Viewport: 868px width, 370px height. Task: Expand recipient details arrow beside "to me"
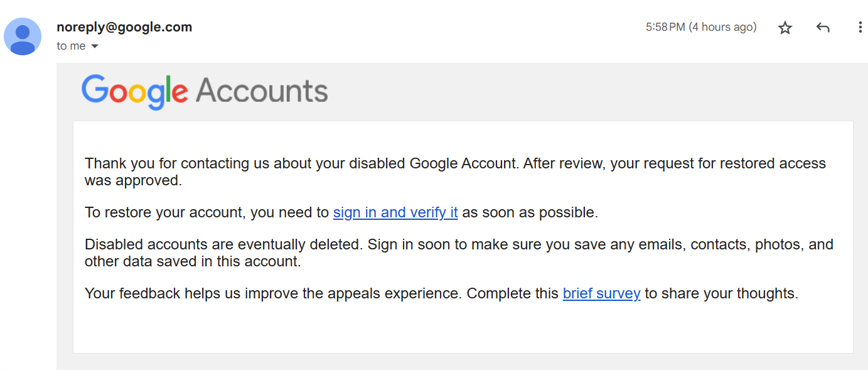[95, 46]
